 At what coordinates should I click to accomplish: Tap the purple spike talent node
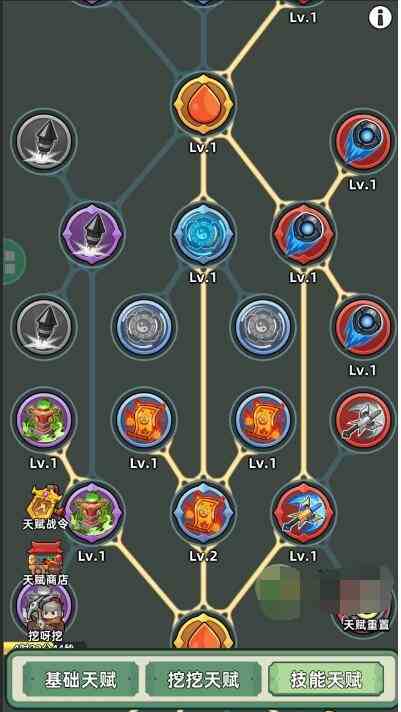(x=92, y=235)
